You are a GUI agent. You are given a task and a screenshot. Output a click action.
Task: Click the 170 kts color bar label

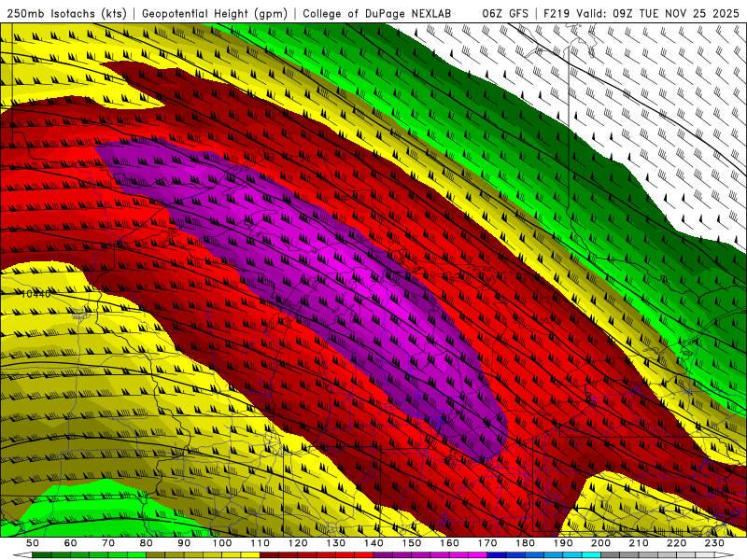486,543
